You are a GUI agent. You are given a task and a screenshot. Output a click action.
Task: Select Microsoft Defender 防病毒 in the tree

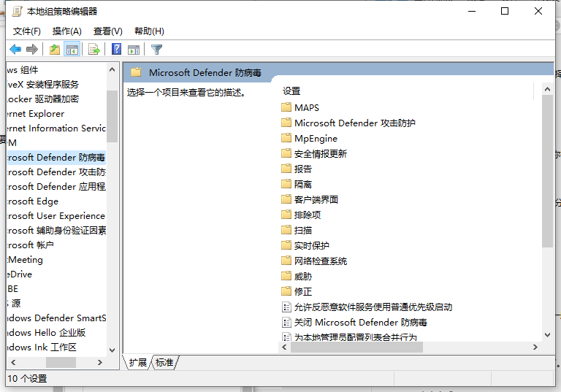(56, 158)
